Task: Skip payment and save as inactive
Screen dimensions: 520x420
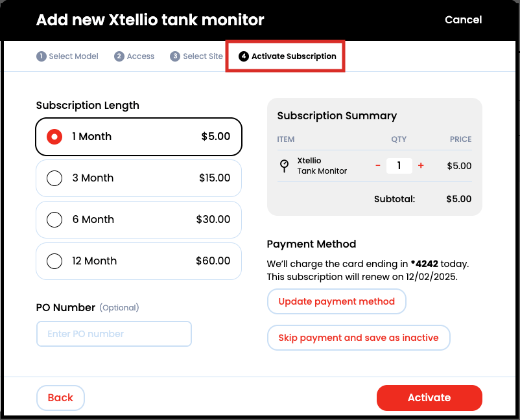Action: (x=359, y=338)
